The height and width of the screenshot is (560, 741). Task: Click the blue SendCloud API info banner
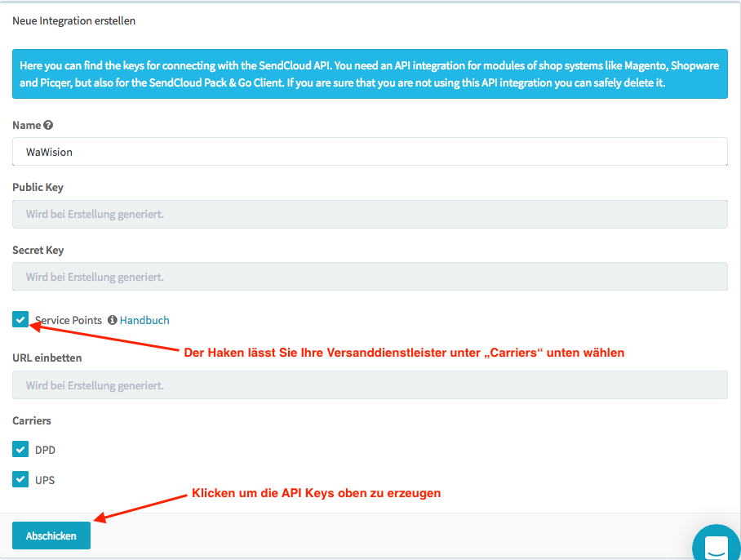point(370,74)
